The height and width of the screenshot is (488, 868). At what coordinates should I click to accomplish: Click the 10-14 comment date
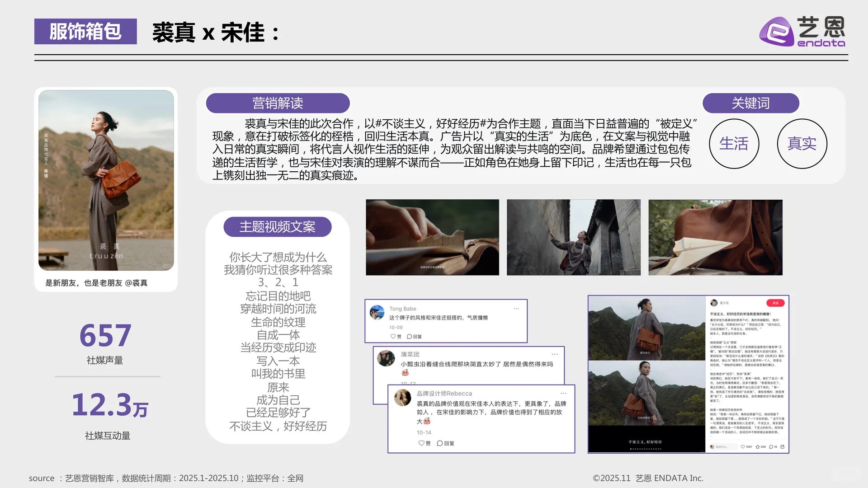424,432
